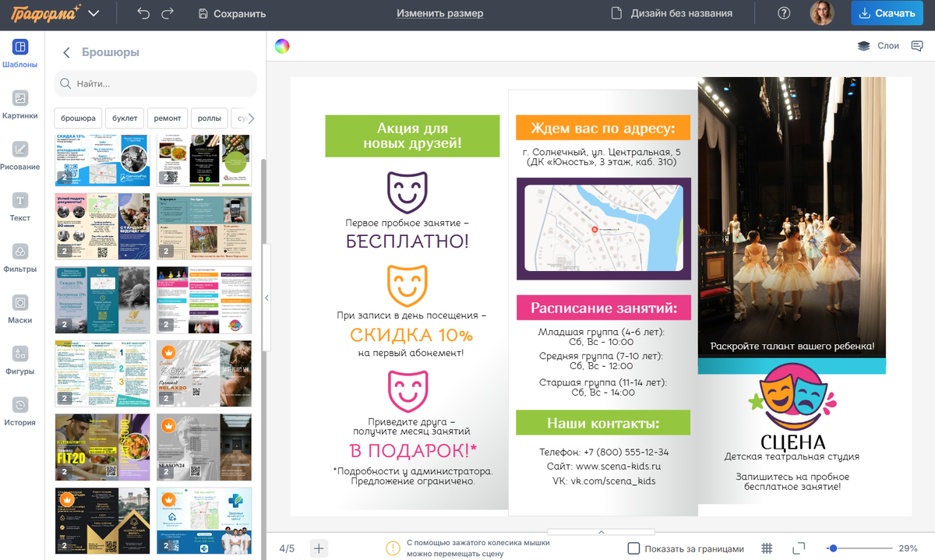Select the БЕСПЛАТНО! text on canvas

tap(408, 241)
